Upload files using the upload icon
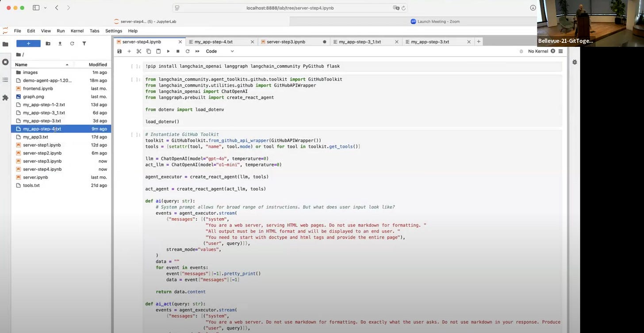 click(x=60, y=43)
